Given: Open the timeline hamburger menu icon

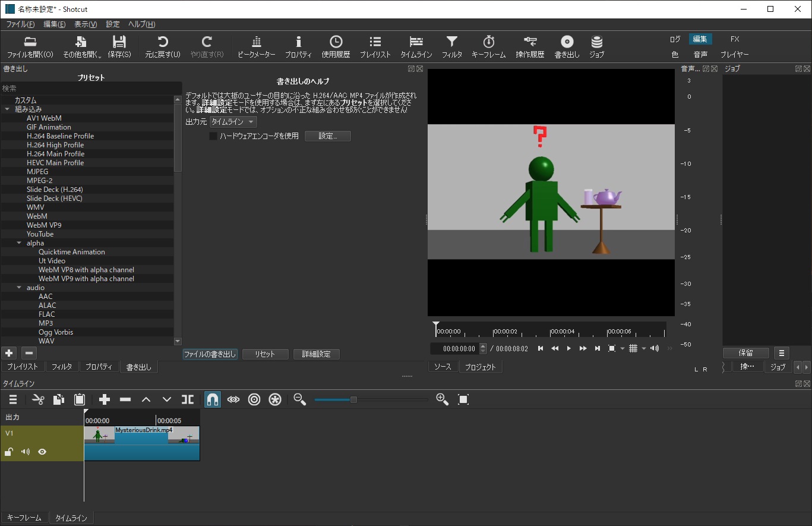Looking at the screenshot, I should [x=13, y=399].
